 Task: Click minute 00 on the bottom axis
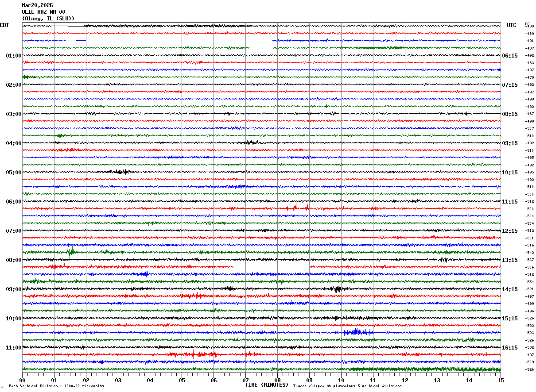click(22, 380)
